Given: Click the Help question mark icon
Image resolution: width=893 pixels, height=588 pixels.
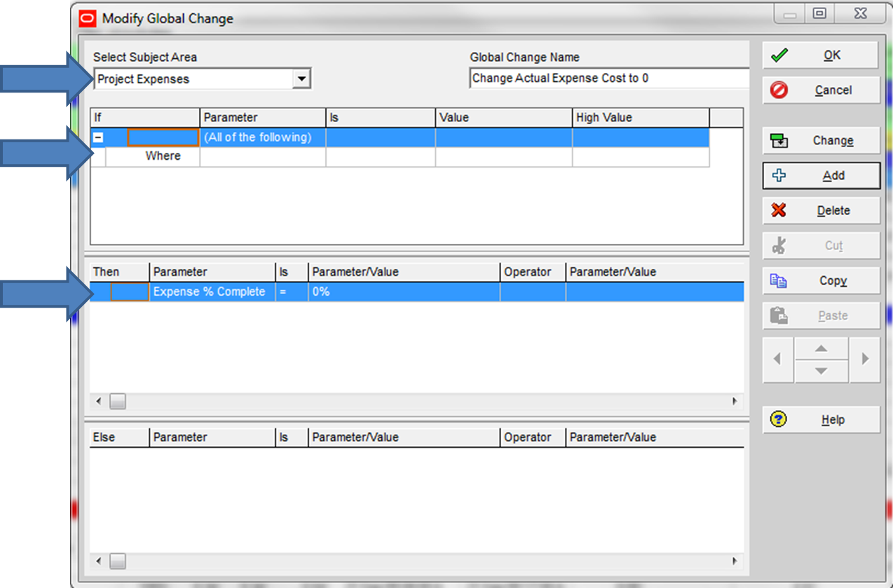Looking at the screenshot, I should [x=778, y=419].
